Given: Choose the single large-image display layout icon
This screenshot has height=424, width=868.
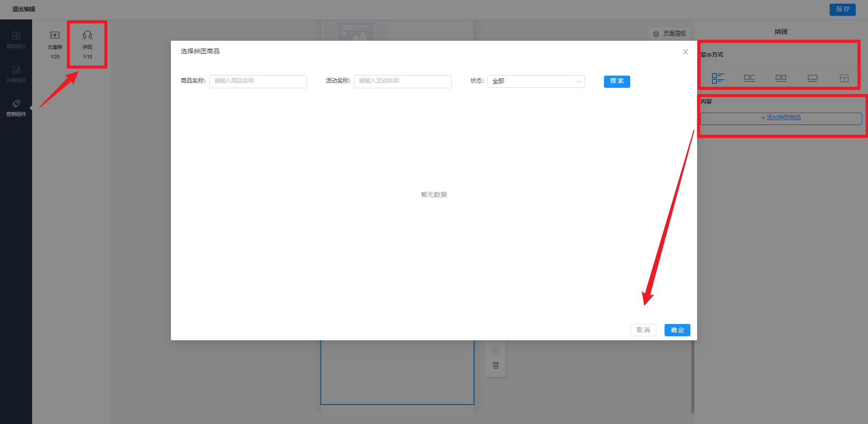Looking at the screenshot, I should pyautogui.click(x=812, y=78).
